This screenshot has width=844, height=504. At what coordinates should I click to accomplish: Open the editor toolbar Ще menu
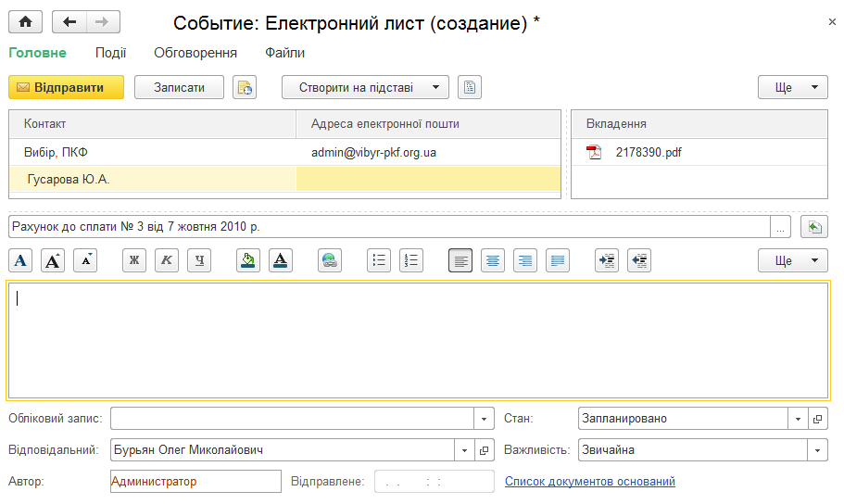(x=793, y=260)
